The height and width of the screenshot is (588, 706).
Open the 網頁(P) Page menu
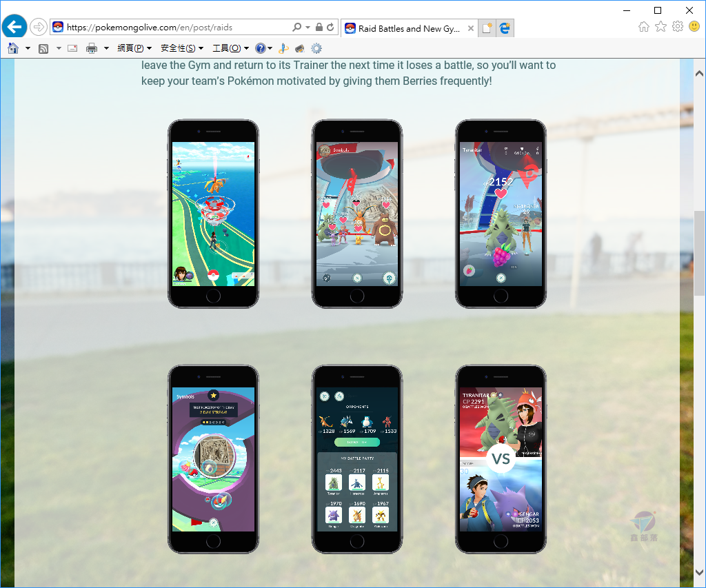pyautogui.click(x=134, y=48)
